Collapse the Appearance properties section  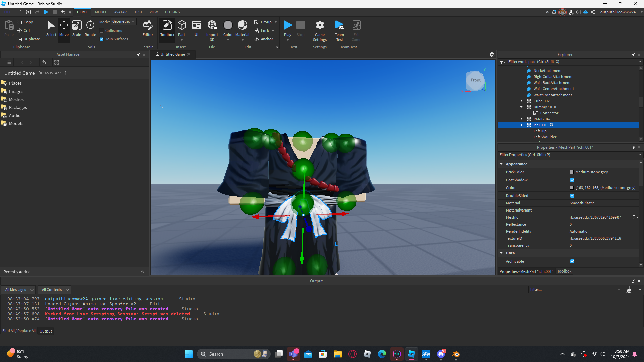pyautogui.click(x=502, y=164)
